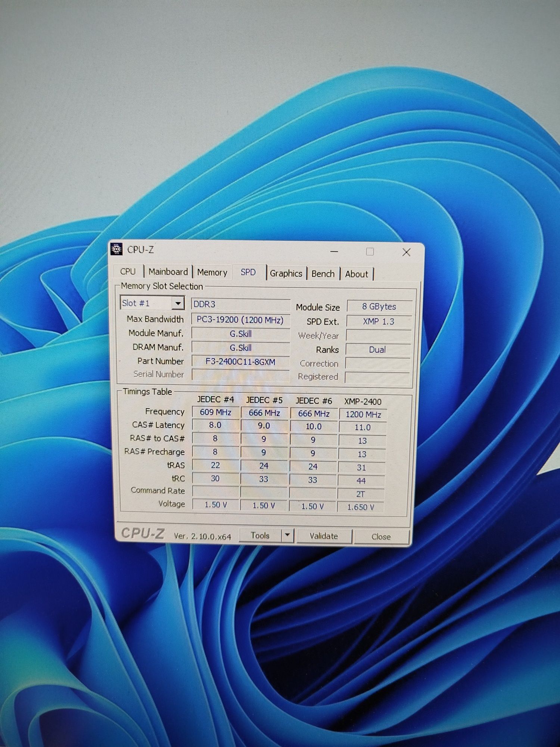Image resolution: width=560 pixels, height=747 pixels.
Task: Open the Mainboard tab
Action: [168, 272]
